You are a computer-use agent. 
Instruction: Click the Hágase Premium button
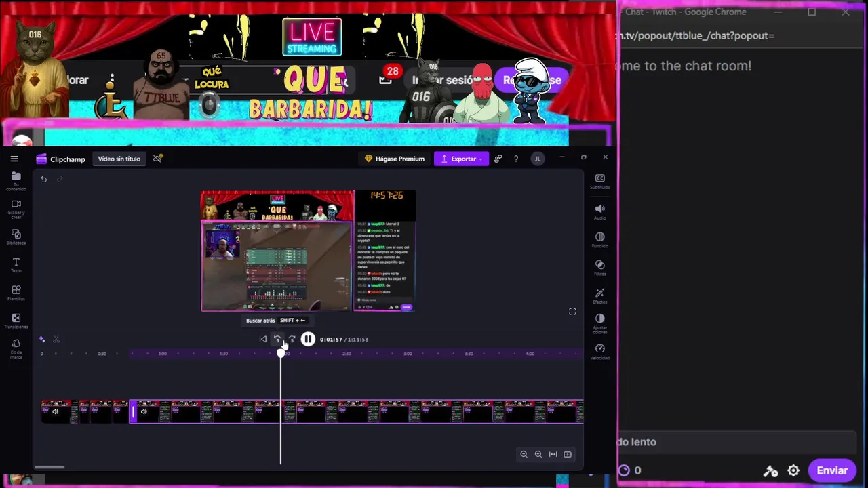pyautogui.click(x=395, y=159)
